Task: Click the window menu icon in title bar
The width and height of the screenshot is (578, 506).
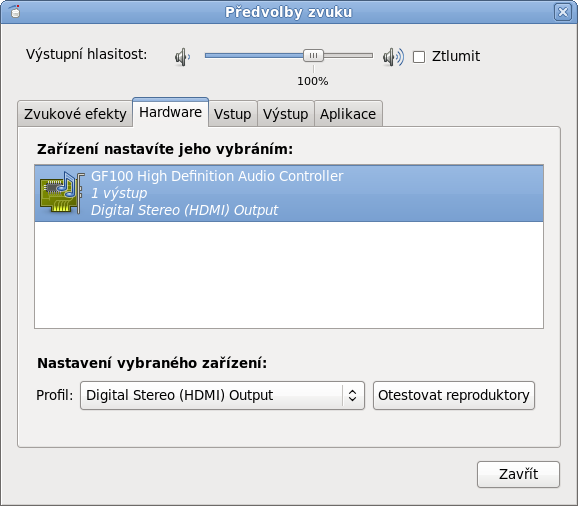Action: point(15,12)
